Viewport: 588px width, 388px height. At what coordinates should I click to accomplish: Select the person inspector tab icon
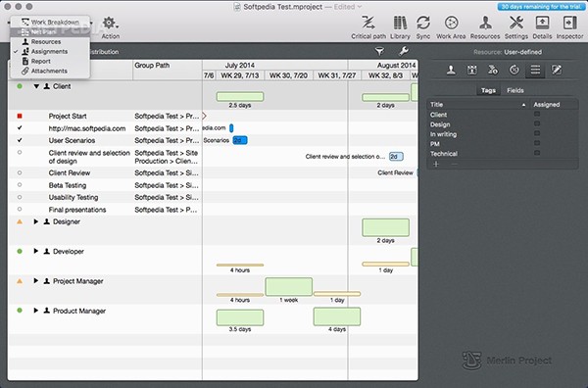(451, 70)
